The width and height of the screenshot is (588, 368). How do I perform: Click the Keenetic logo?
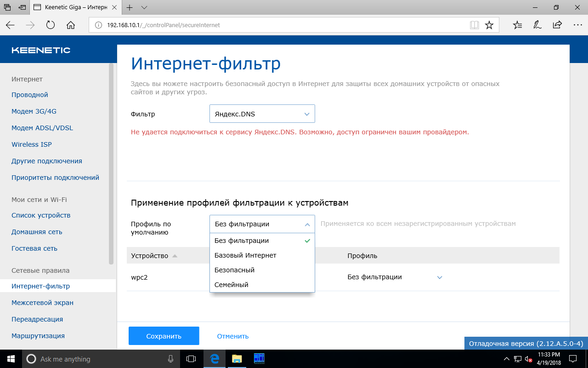pos(41,50)
